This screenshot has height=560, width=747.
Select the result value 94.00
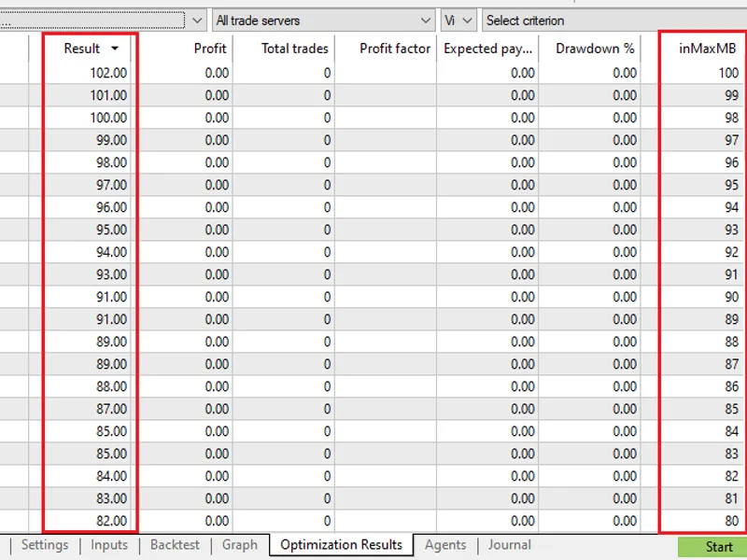(111, 252)
